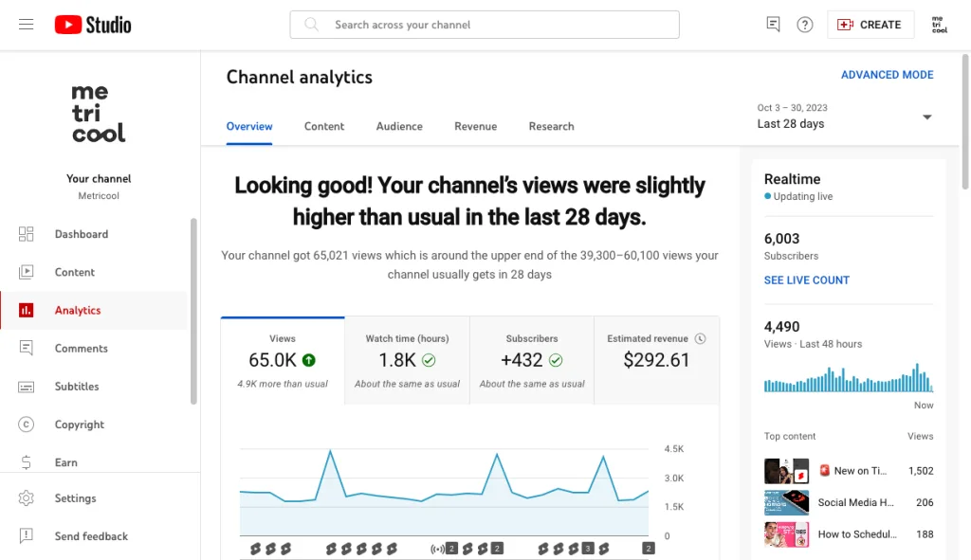Click the YouTube Studio logo
Viewport: 971px width, 560px height.
(93, 25)
